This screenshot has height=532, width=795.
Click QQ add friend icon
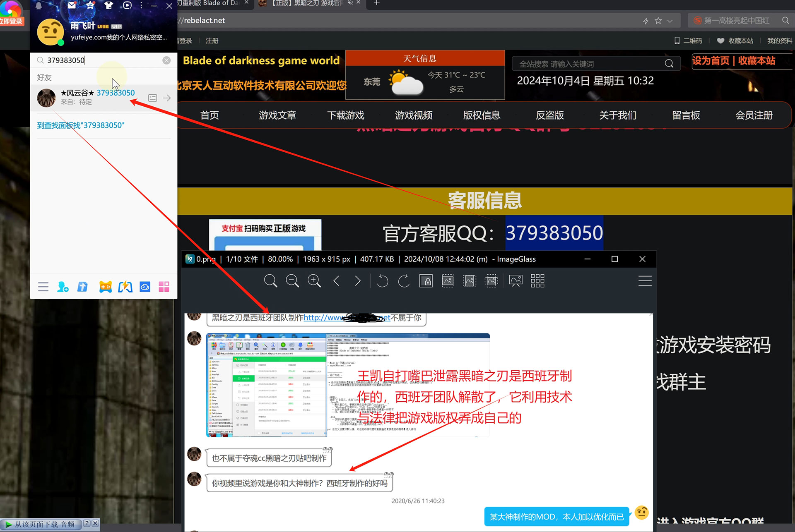click(63, 287)
